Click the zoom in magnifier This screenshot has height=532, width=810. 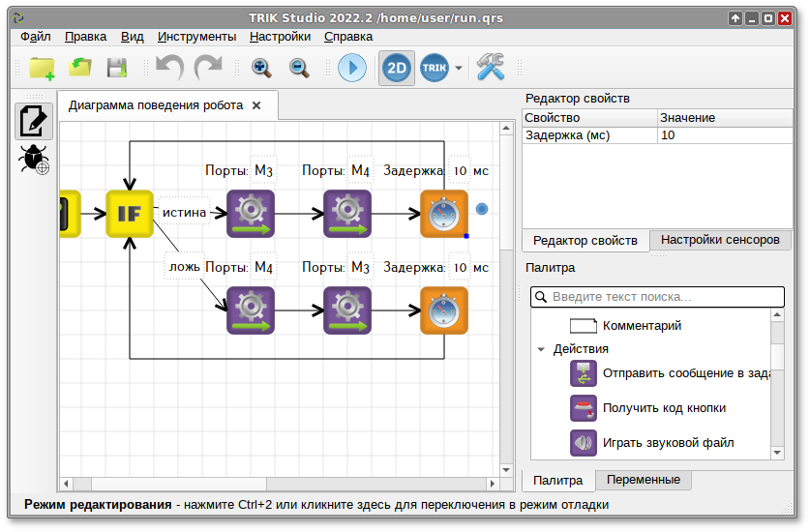[x=261, y=68]
